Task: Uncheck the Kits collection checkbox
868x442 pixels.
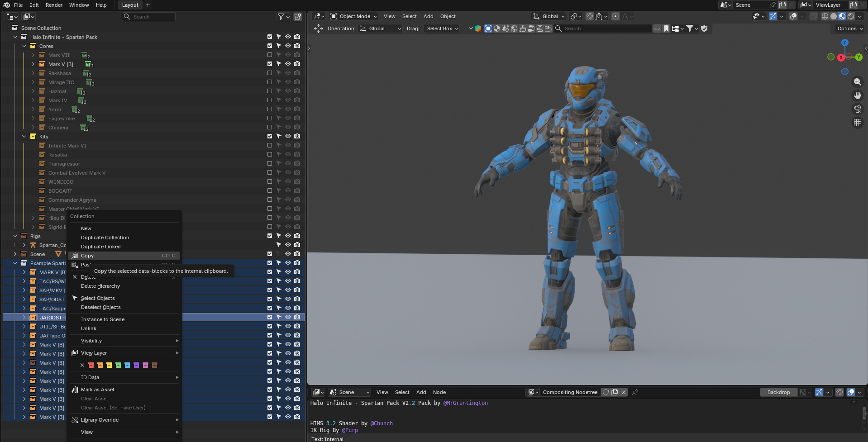Action: point(270,136)
